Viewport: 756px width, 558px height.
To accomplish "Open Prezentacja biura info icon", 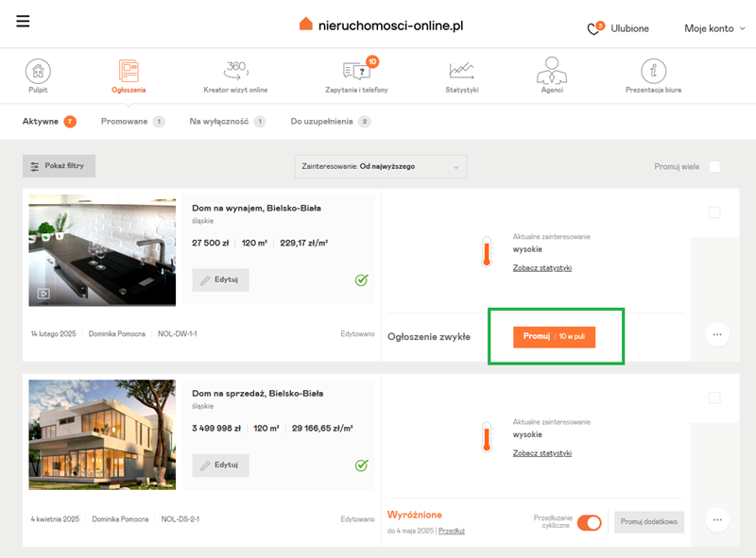I will (653, 71).
